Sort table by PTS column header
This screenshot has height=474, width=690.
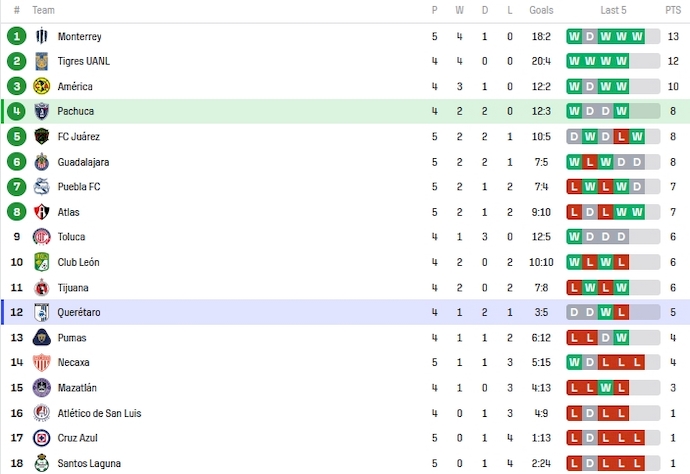click(x=673, y=10)
